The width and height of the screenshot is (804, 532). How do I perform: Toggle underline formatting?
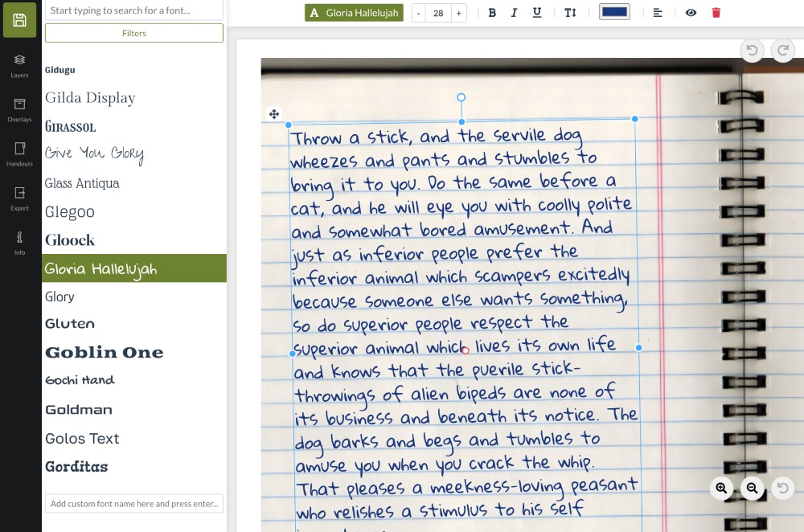coord(537,13)
